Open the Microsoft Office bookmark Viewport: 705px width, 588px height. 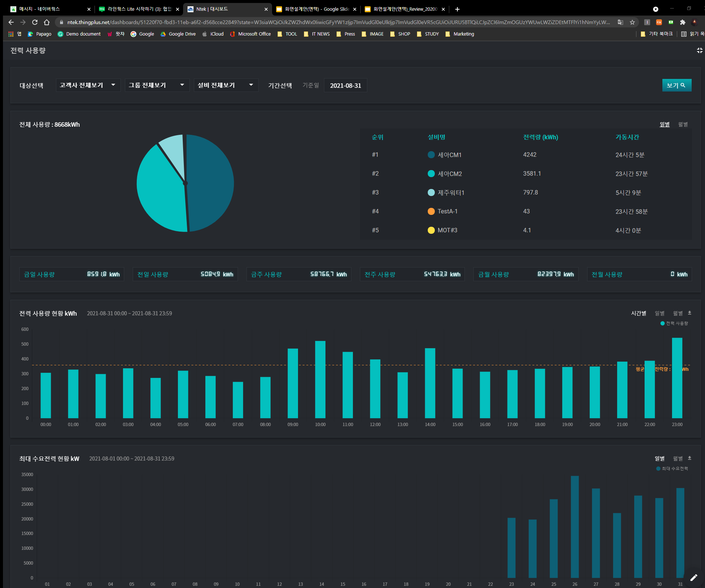(x=250, y=34)
